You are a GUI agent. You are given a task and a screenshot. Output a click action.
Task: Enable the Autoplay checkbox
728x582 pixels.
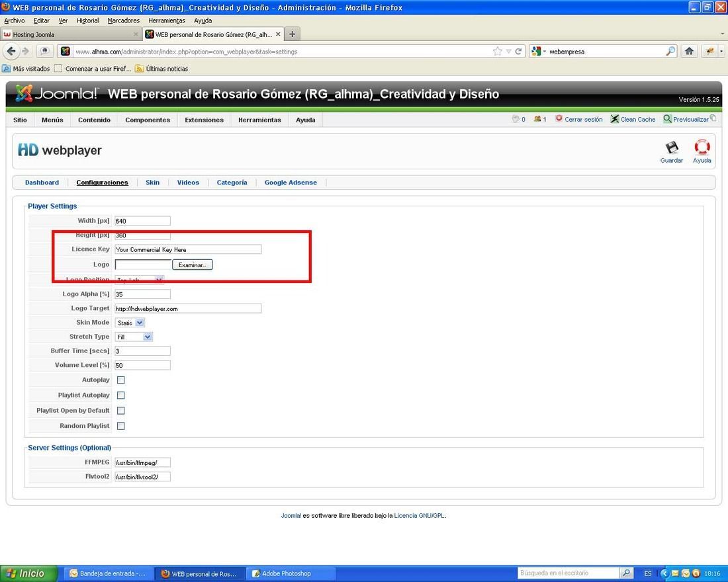(120, 380)
